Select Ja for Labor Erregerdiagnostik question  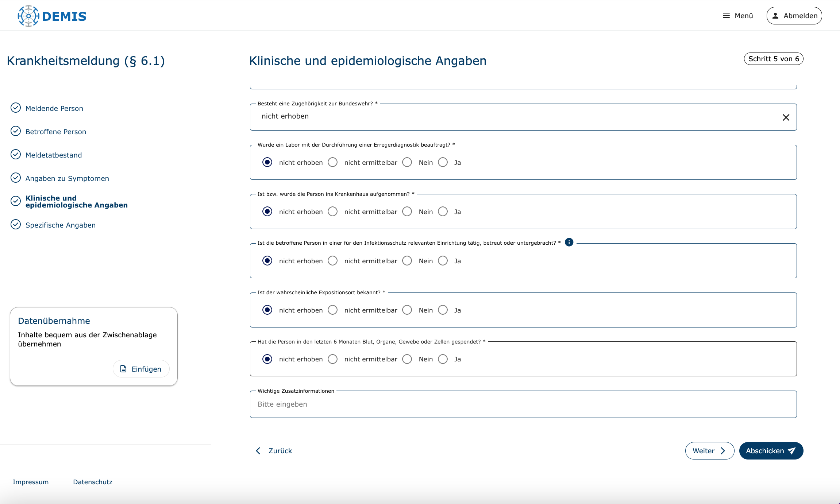(443, 162)
